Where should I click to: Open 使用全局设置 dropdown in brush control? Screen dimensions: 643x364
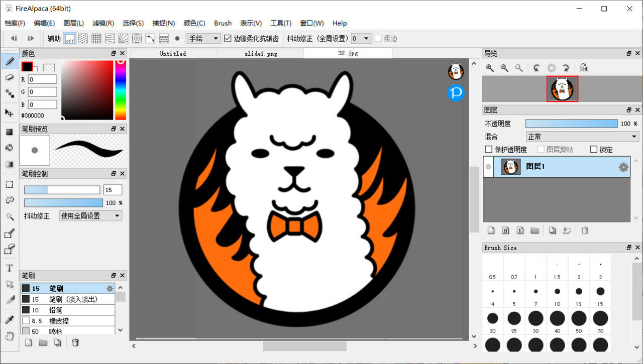click(x=90, y=216)
